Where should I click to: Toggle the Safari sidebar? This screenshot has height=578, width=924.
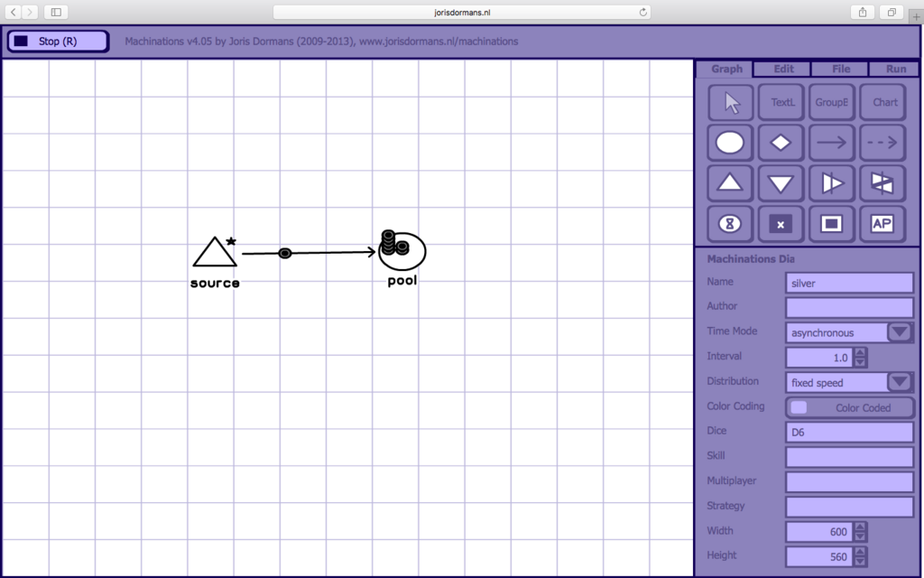[56, 12]
